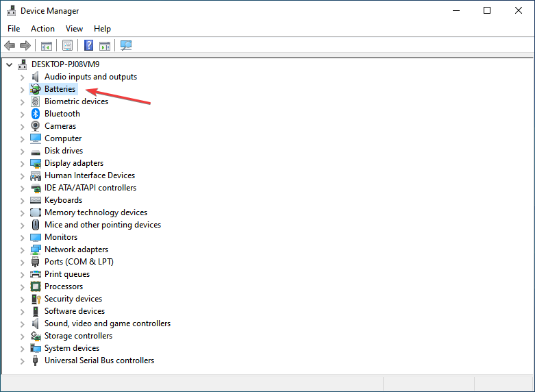This screenshot has width=535, height=392.
Task: Click the Bluetooth category icon
Action: 36,114
